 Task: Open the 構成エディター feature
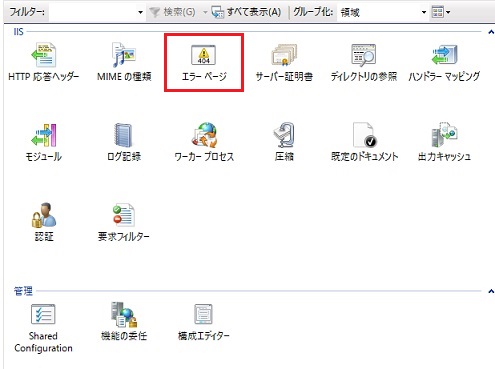tap(204, 322)
